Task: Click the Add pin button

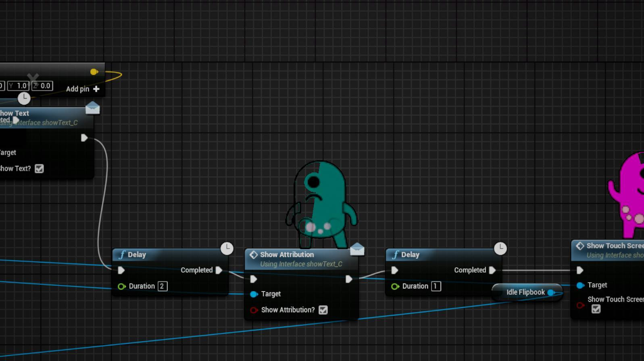Action: tap(83, 89)
